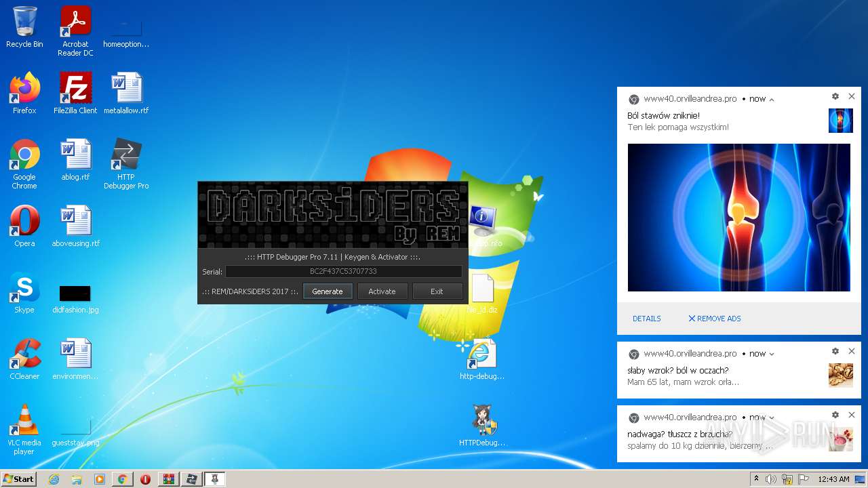Image resolution: width=868 pixels, height=488 pixels.
Task: Switch to Opera on the taskbar
Action: tap(145, 479)
